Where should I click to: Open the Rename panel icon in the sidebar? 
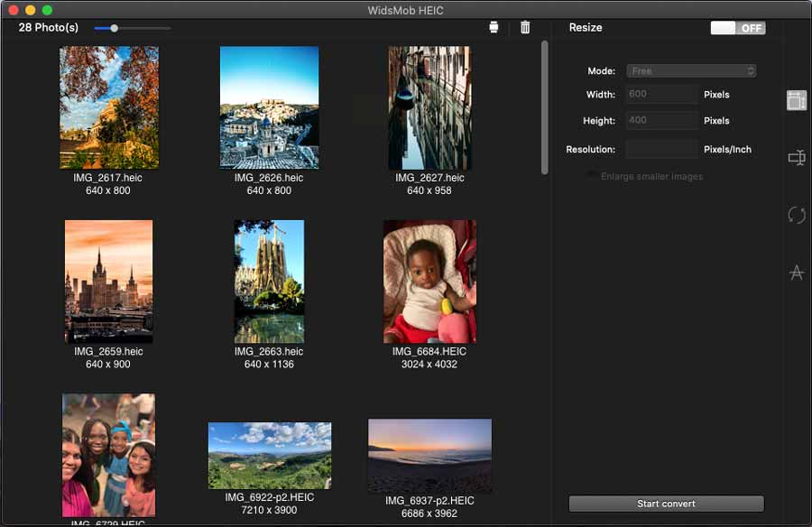[796, 158]
